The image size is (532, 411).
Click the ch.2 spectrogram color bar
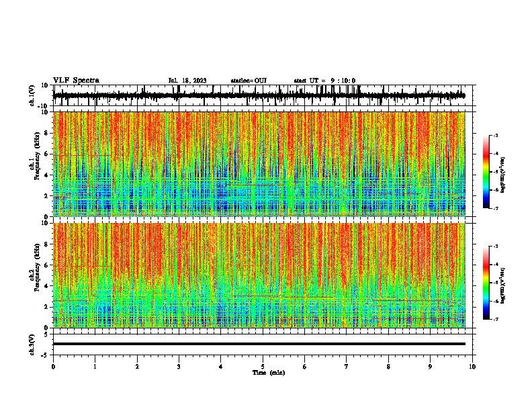(486, 283)
